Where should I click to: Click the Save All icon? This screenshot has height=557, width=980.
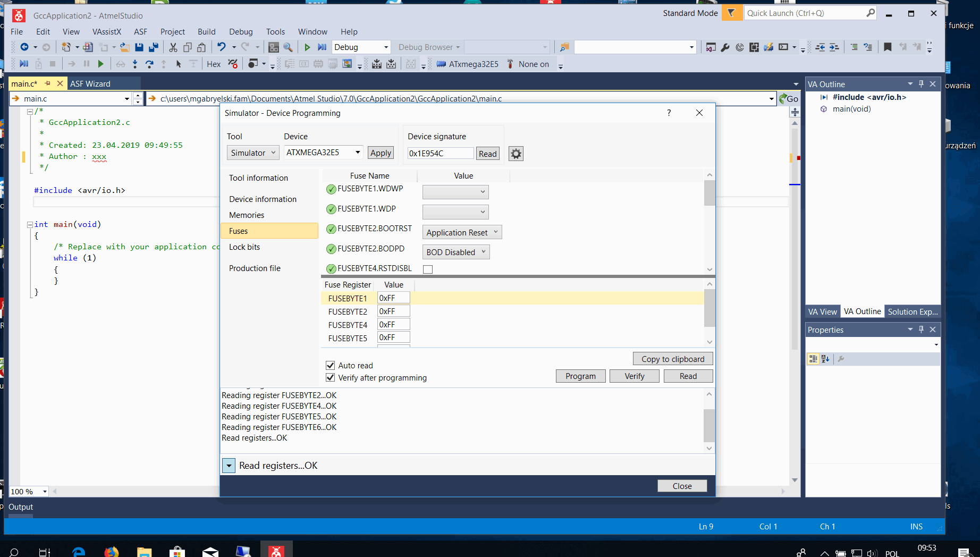(154, 47)
